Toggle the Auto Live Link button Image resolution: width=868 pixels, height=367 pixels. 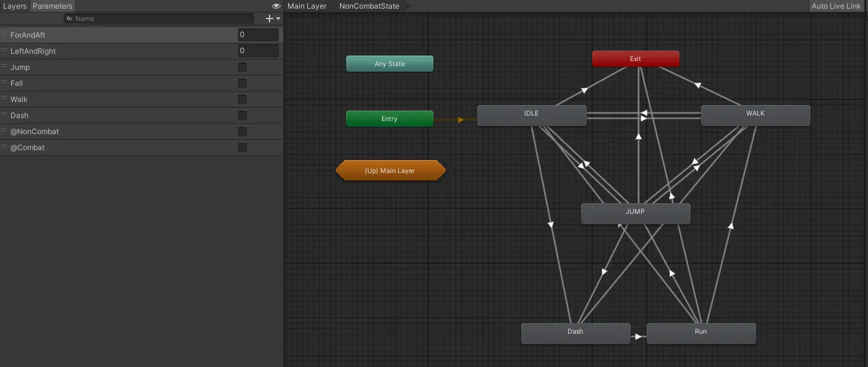836,6
